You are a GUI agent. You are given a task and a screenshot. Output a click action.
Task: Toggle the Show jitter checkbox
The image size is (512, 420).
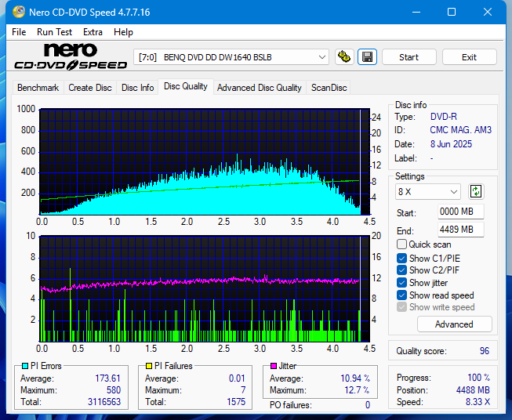402,283
